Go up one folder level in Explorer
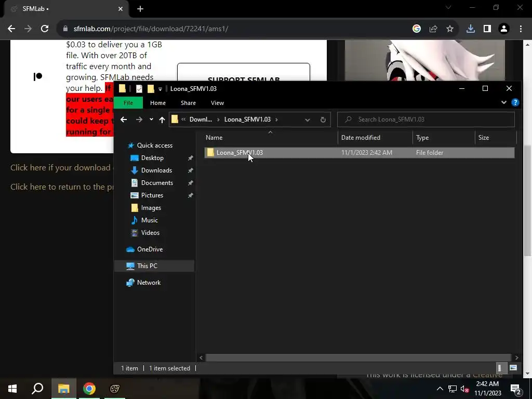This screenshot has width=532, height=399. point(162,119)
